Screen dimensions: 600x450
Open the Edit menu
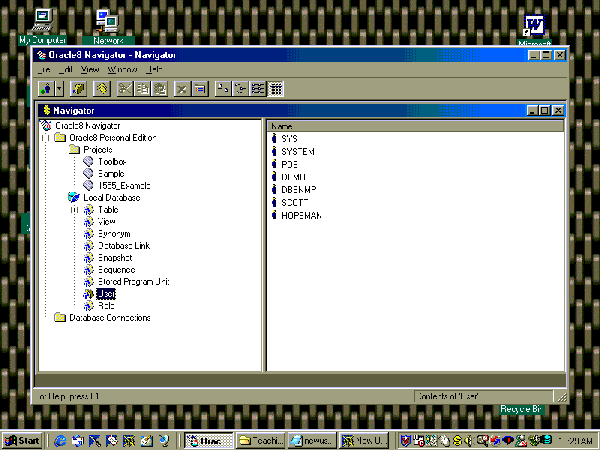click(66, 70)
